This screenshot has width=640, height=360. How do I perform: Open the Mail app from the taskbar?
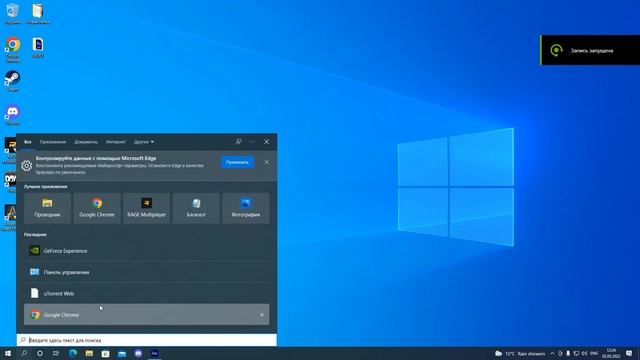pyautogui.click(x=122, y=353)
